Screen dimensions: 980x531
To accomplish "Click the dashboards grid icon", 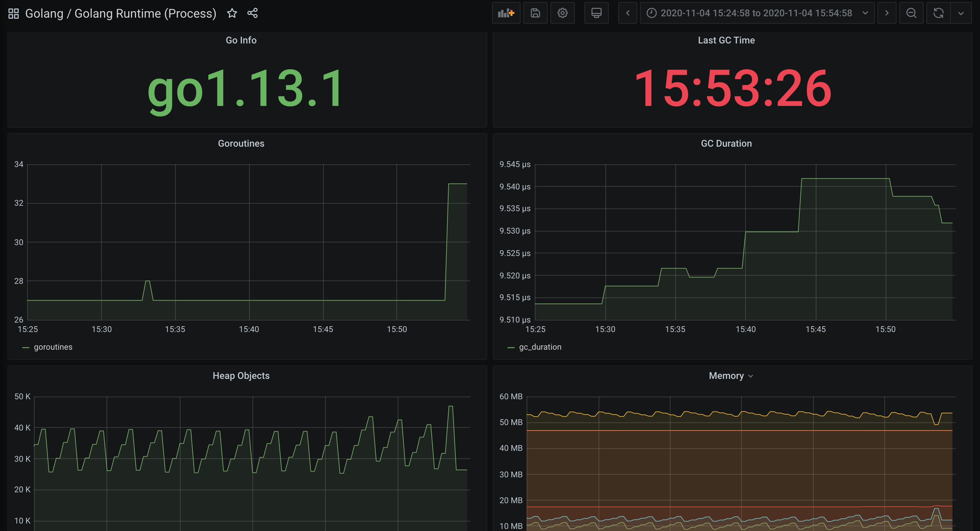I will click(x=13, y=13).
